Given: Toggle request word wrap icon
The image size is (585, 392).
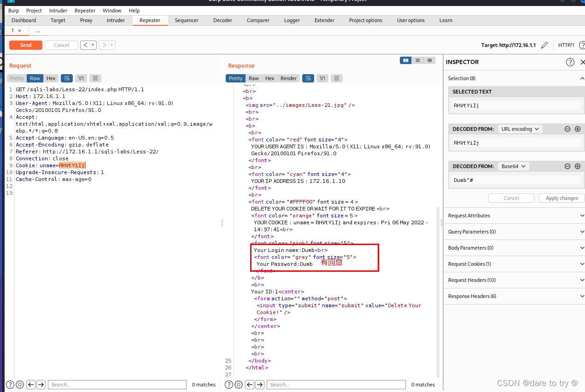Looking at the screenshot, I should pos(66,78).
